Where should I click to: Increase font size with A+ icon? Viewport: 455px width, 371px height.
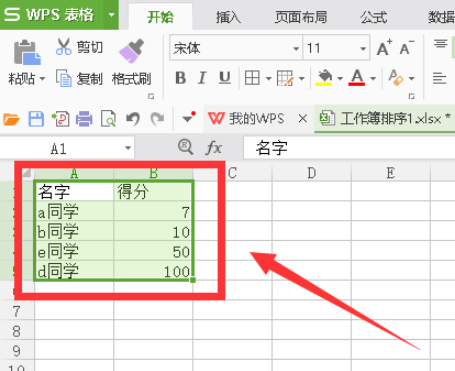(384, 48)
